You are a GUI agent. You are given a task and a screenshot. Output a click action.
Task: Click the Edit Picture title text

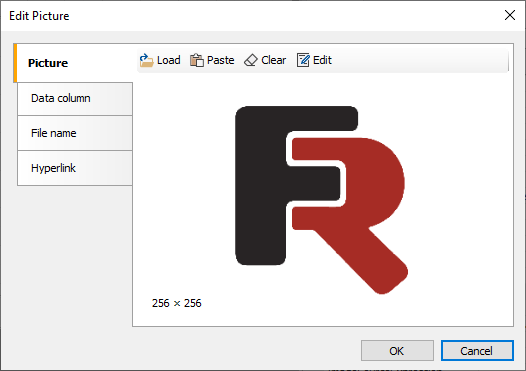point(39,16)
